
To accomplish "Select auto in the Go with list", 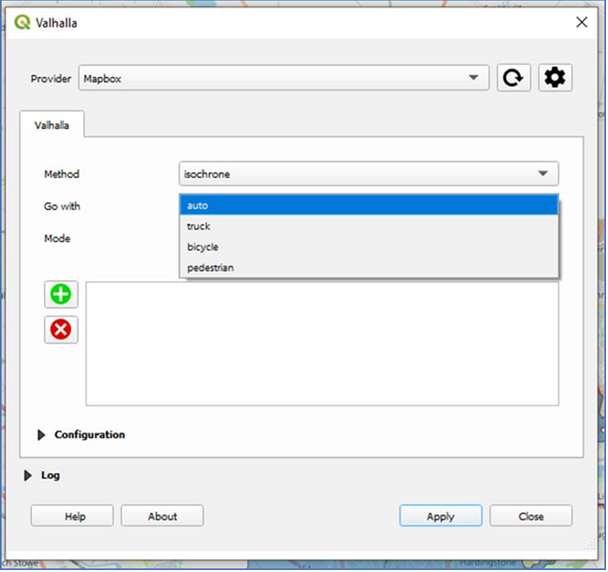I will click(368, 205).
